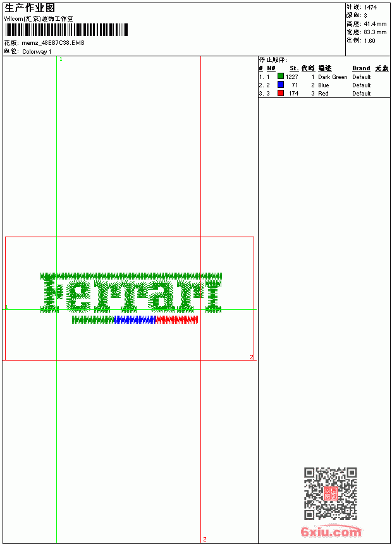Click Default brand in the Blue row
Screen dimensions: 392x544
pos(361,85)
